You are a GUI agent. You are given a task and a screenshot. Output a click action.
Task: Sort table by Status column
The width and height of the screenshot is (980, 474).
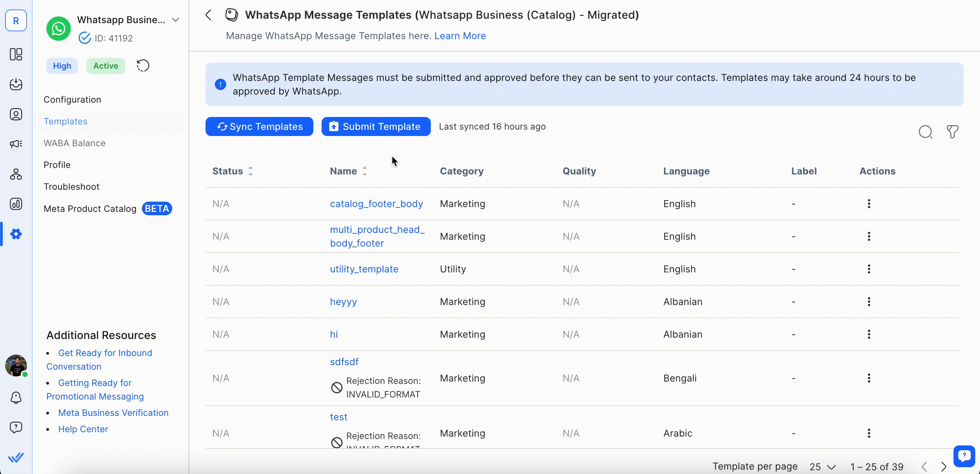pyautogui.click(x=250, y=171)
